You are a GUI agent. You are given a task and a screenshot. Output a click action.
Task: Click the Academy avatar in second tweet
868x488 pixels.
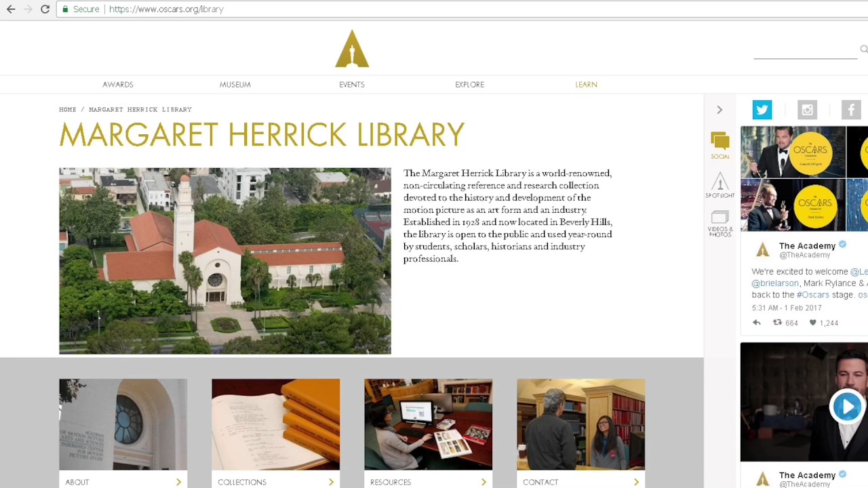(763, 479)
